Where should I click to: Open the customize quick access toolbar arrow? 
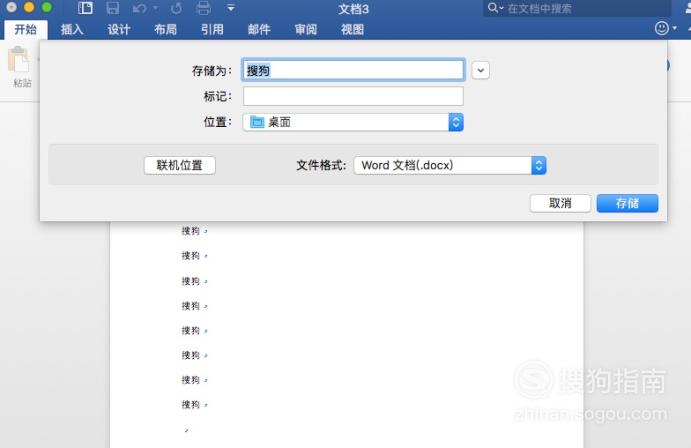tap(231, 8)
